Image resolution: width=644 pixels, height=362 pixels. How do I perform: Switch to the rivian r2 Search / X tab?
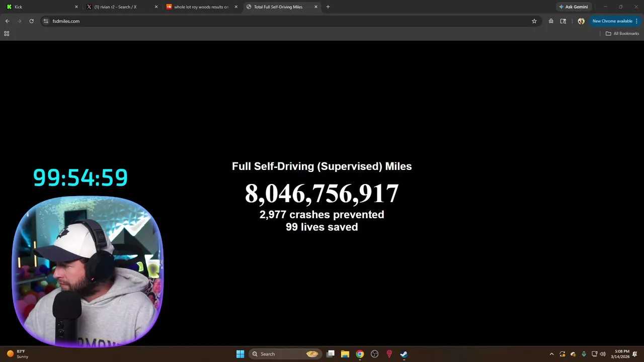pyautogui.click(x=121, y=7)
